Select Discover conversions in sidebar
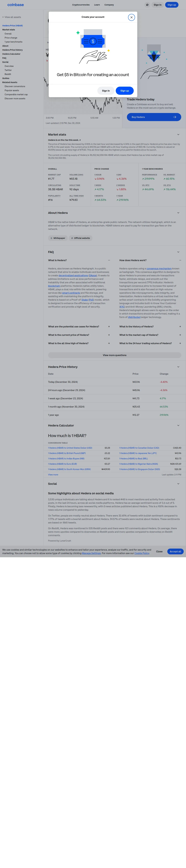This screenshot has width=186, height=868. point(15,86)
